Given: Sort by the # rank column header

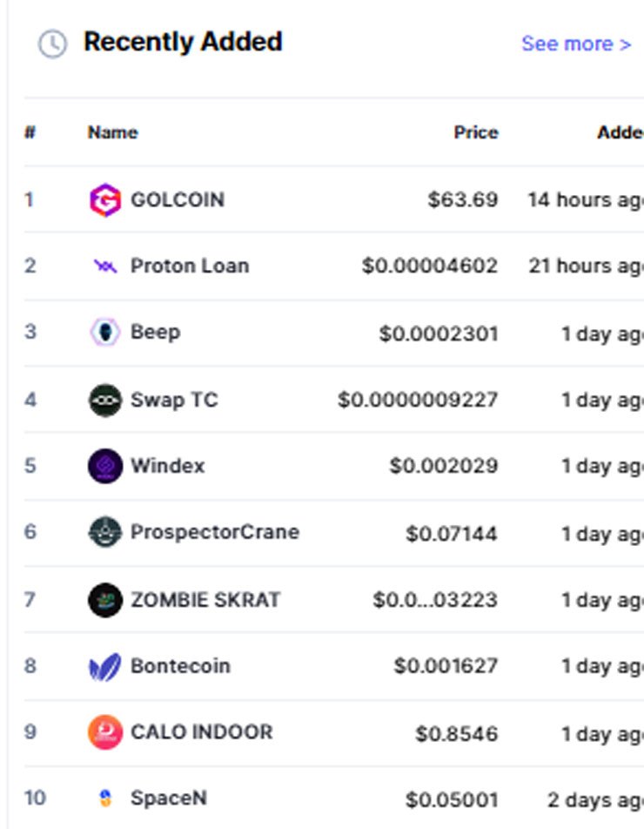Looking at the screenshot, I should (30, 132).
